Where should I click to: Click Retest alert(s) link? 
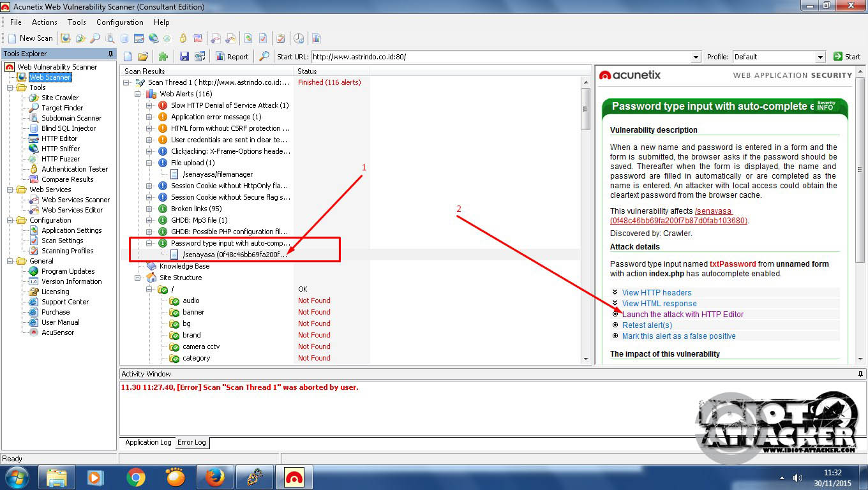[647, 325]
